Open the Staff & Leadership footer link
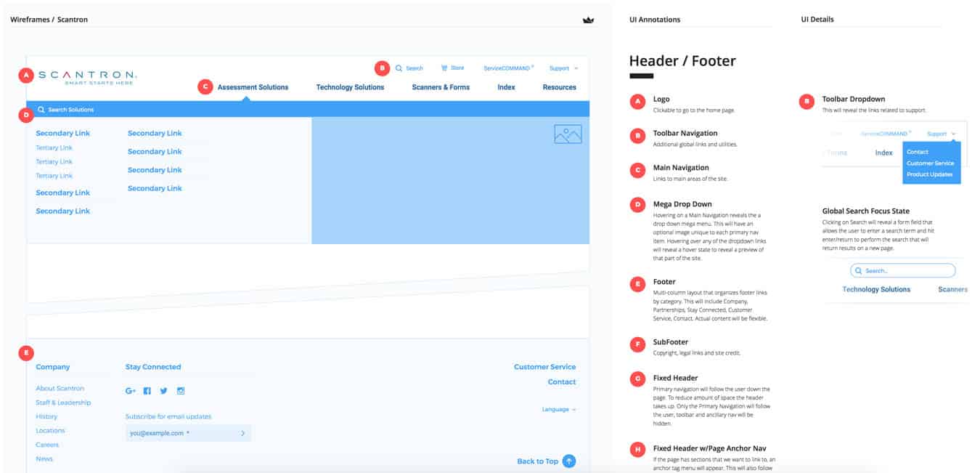This screenshot has width=980, height=473. tap(63, 403)
